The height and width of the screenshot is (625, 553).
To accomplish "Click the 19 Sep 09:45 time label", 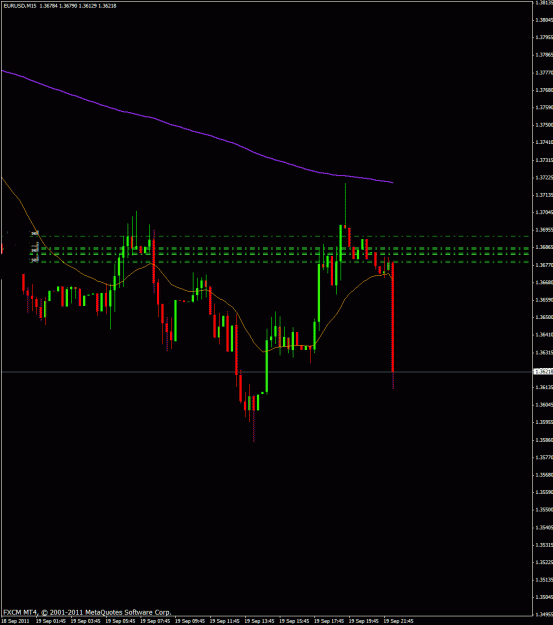I will point(189,621).
